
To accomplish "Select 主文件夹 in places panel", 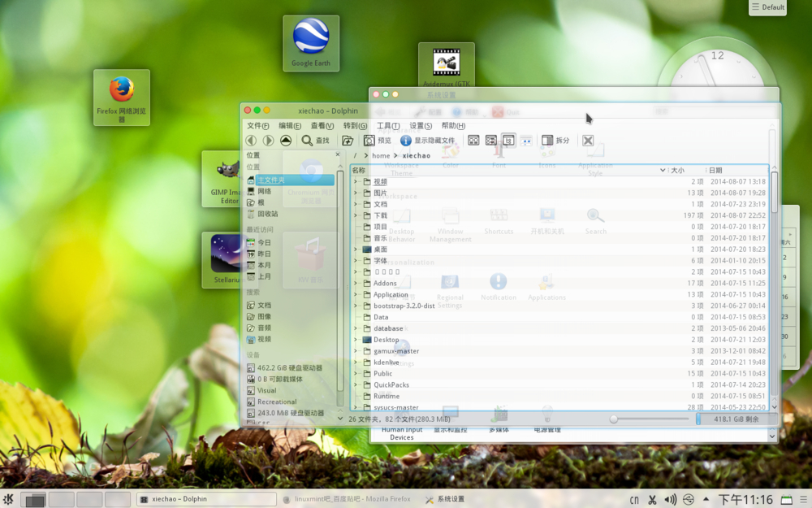I will click(291, 180).
